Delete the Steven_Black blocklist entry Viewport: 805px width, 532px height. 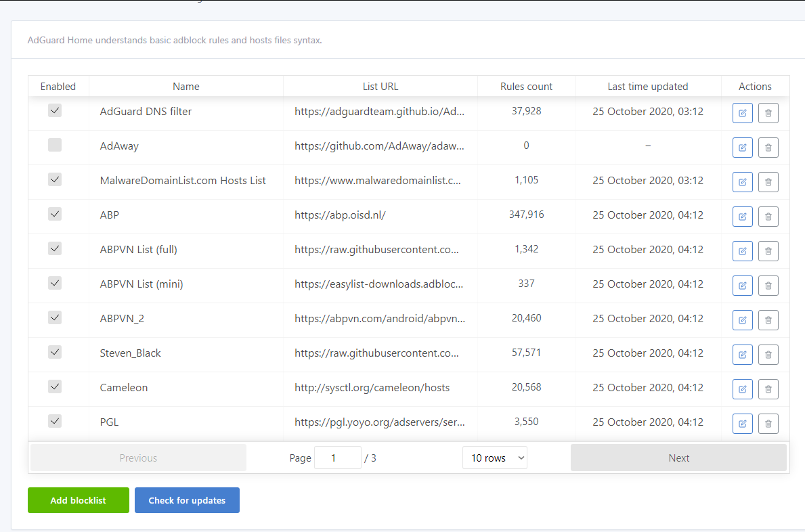768,355
